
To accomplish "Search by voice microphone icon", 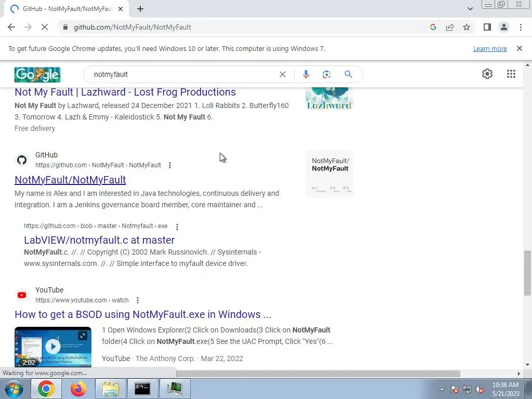I will pyautogui.click(x=305, y=74).
